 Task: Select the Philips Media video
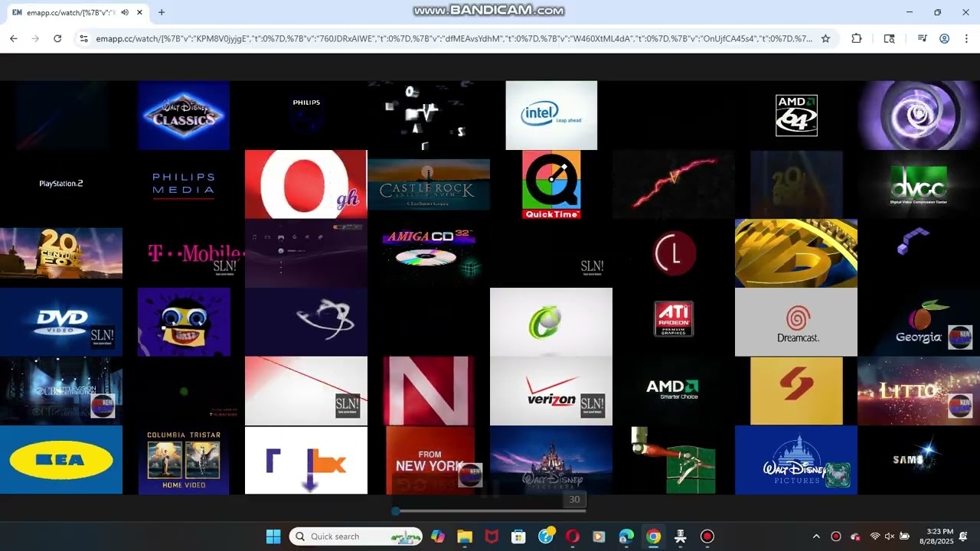click(184, 184)
